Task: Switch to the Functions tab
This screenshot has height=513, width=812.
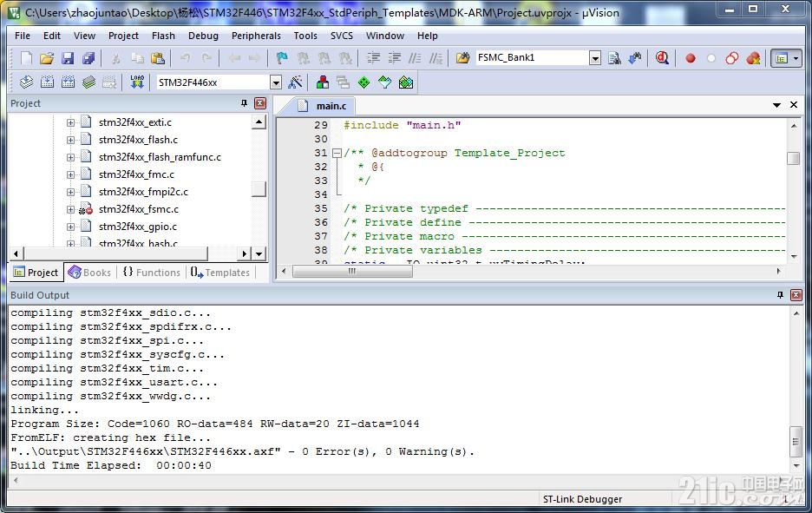Action: tap(151, 273)
